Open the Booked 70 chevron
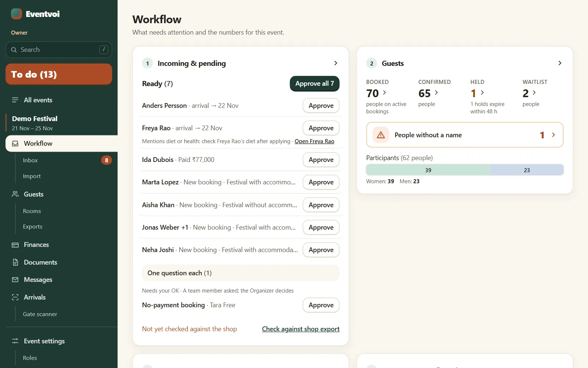Screen dimensions: 588x368 click(384, 93)
